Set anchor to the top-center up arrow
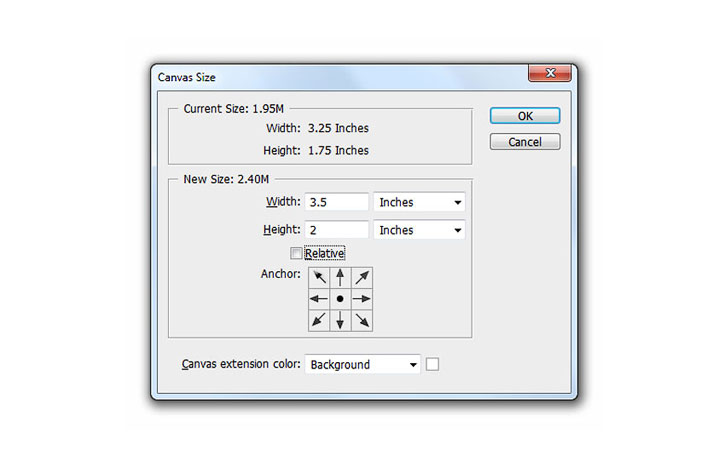Screen dimensions: 725x469 coord(340,278)
